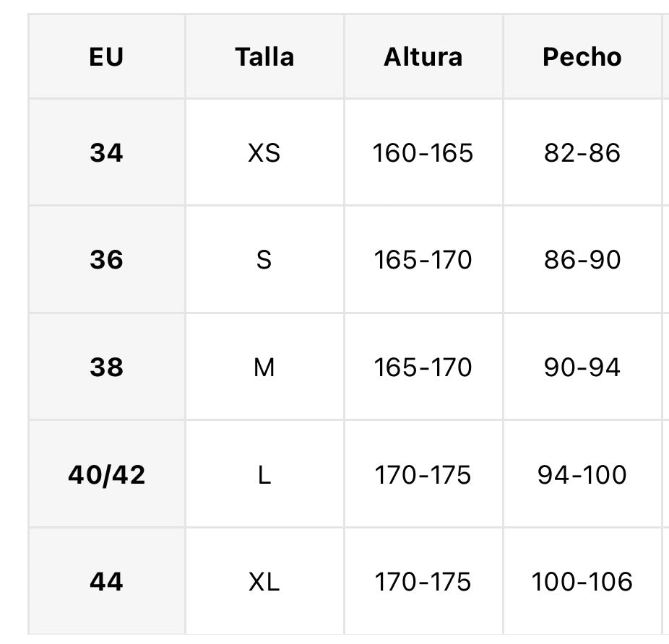Screen dimensions: 669x644
Task: Select the 40/42 size row header
Action: (x=107, y=474)
